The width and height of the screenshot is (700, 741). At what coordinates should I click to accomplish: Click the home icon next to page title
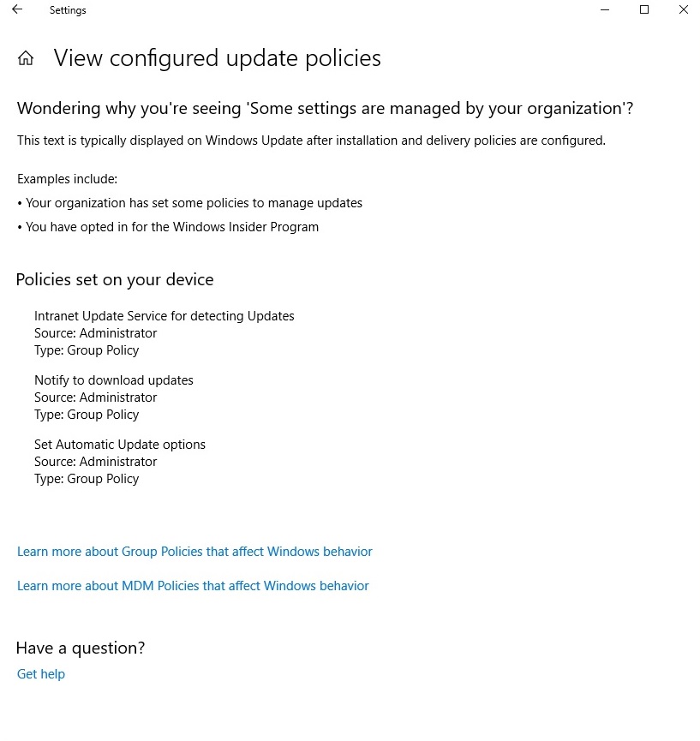pos(26,57)
